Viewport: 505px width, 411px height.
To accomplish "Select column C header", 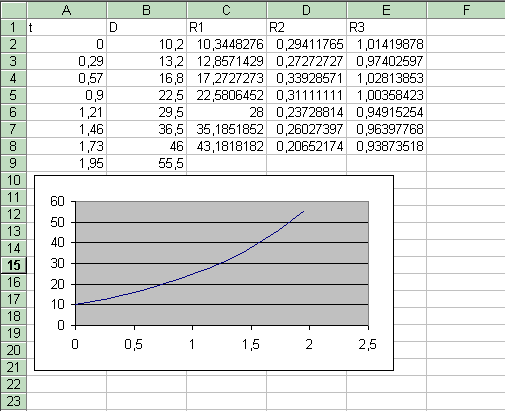I will point(227,10).
